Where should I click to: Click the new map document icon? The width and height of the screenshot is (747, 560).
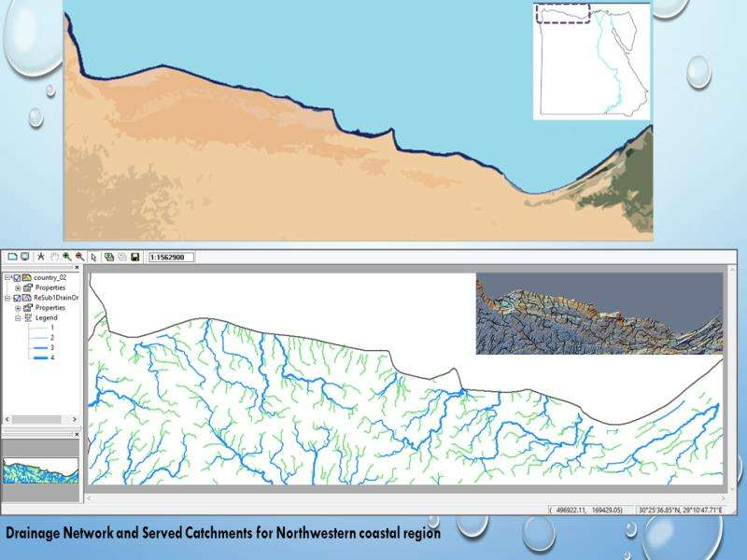point(12,257)
